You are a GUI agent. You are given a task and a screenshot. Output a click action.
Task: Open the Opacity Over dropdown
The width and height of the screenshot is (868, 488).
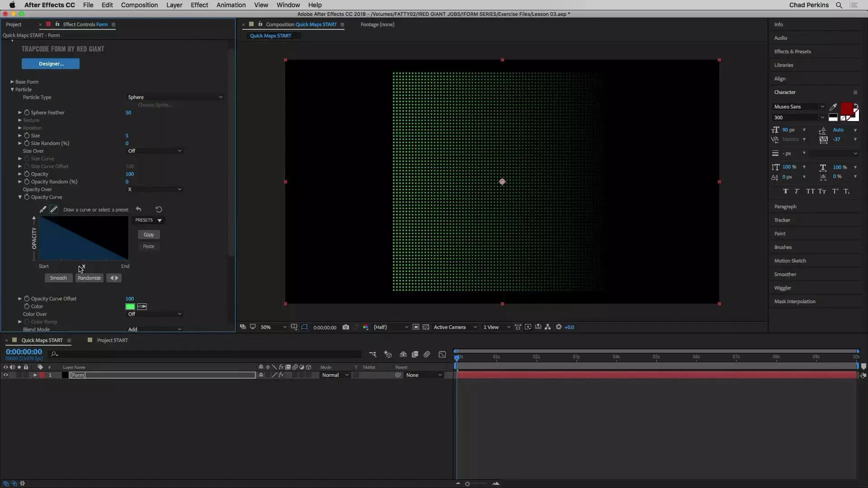(x=155, y=189)
